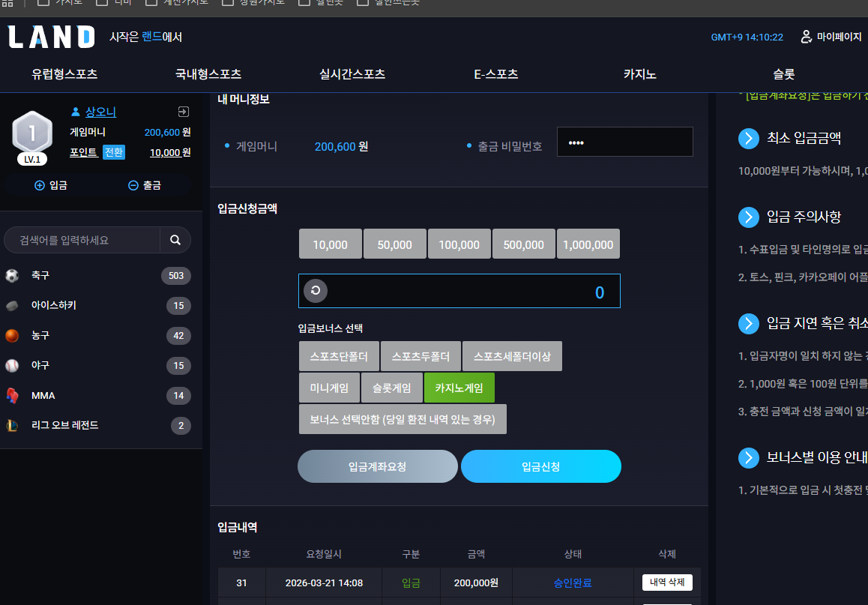Image resolution: width=868 pixels, height=605 pixels.
Task: Click the 입금신청 button
Action: (x=541, y=466)
